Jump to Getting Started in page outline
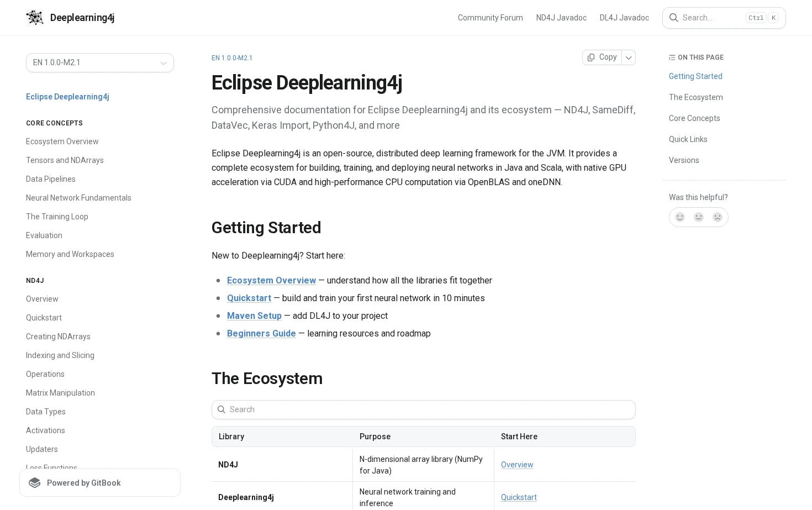The height and width of the screenshot is (510, 812). point(695,76)
